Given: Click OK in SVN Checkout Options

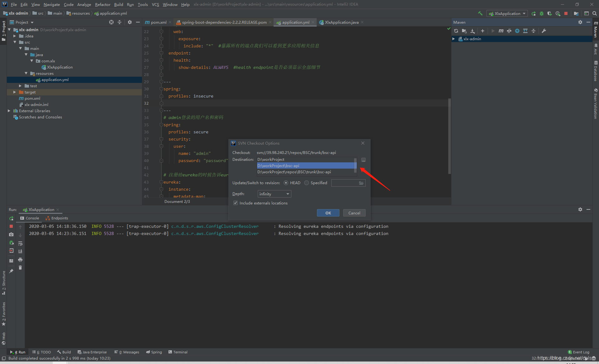Looking at the screenshot, I should (328, 213).
